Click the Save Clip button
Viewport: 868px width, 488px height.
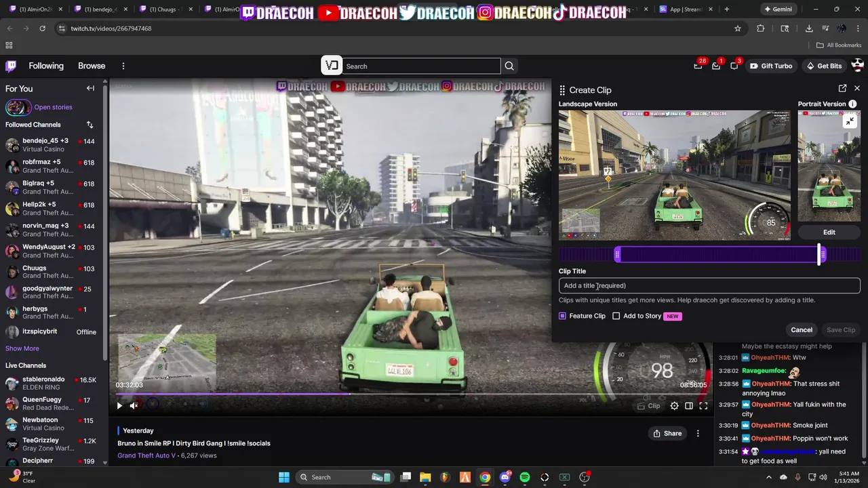coord(841,330)
